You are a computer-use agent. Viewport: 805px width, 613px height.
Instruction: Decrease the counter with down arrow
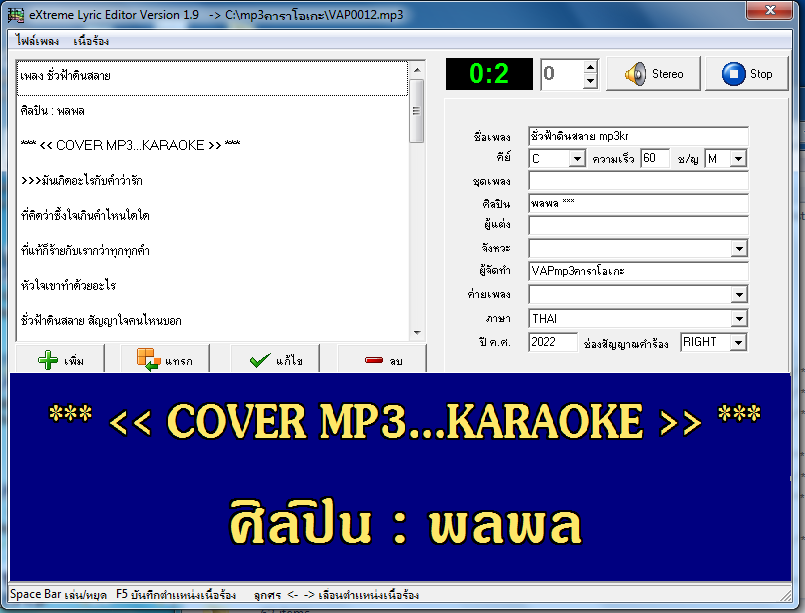pyautogui.click(x=590, y=81)
